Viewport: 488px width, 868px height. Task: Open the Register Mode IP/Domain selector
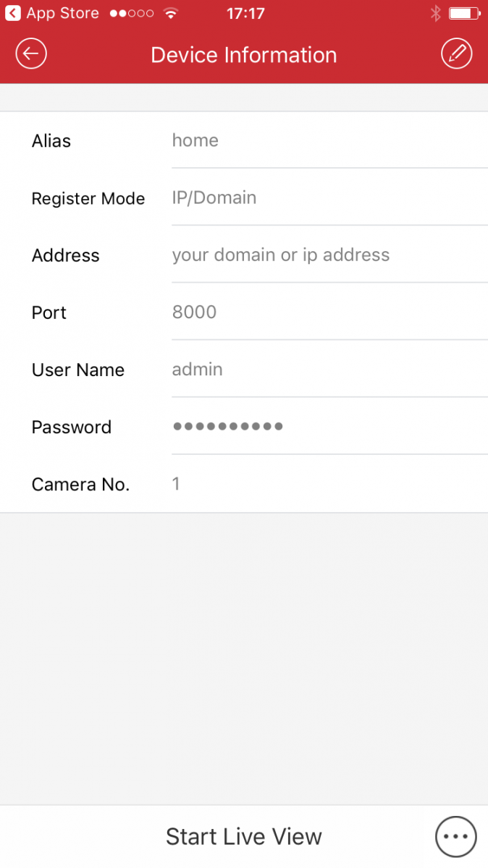214,197
